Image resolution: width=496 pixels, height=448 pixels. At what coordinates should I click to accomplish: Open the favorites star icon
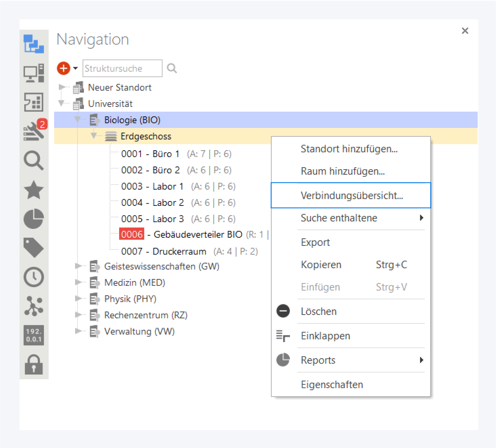pyautogui.click(x=34, y=190)
